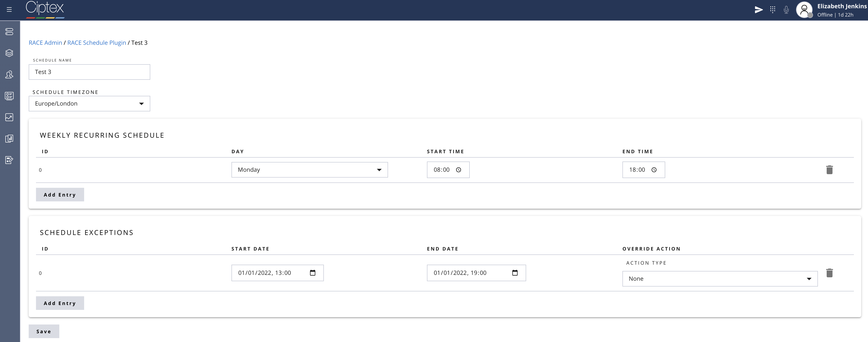Click the Start Time column header
Viewport: 868px width, 342px height.
(x=445, y=152)
